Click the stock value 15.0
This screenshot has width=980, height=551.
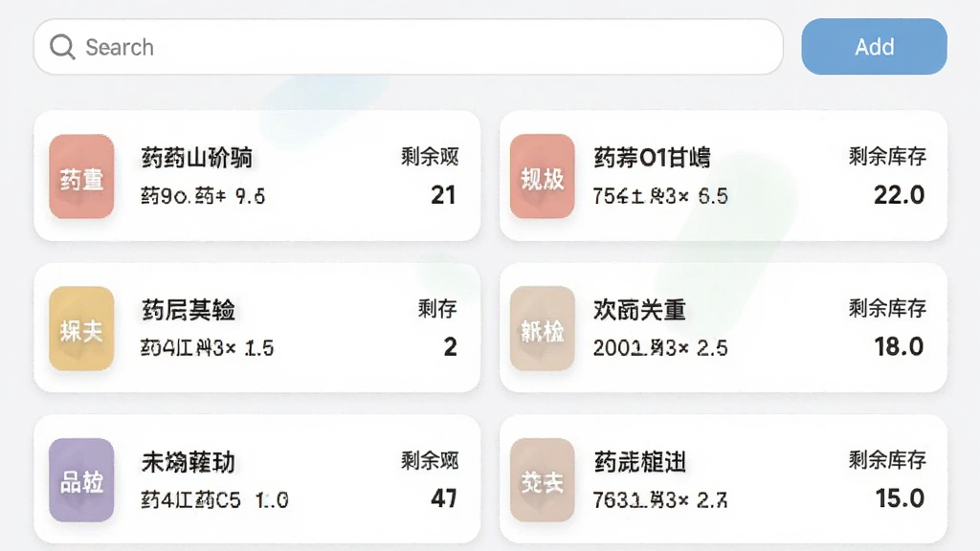tap(900, 498)
